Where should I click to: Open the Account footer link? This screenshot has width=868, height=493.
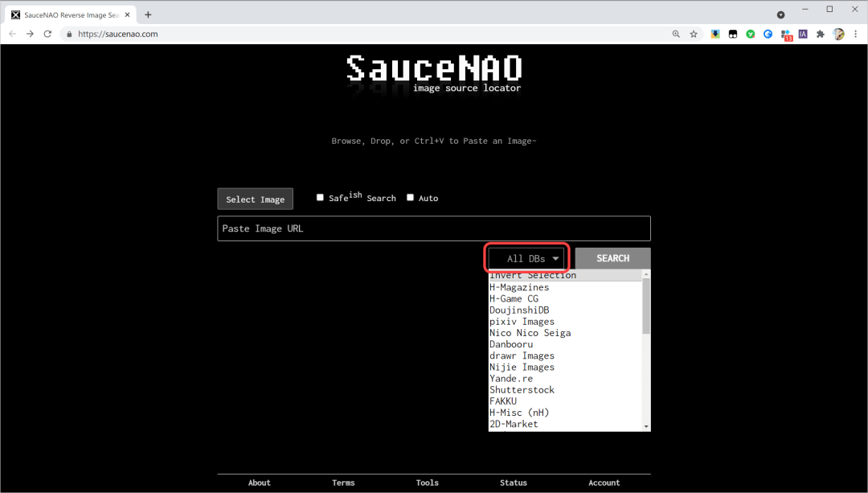click(x=604, y=483)
